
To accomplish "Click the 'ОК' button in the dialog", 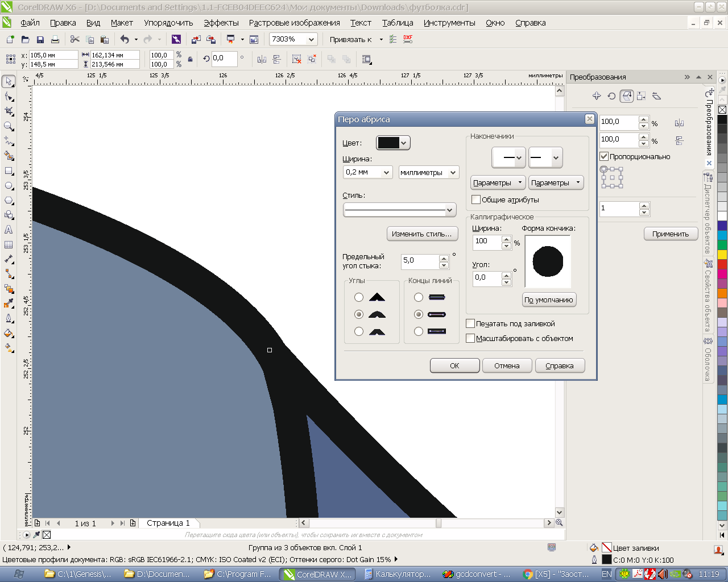I will point(454,365).
